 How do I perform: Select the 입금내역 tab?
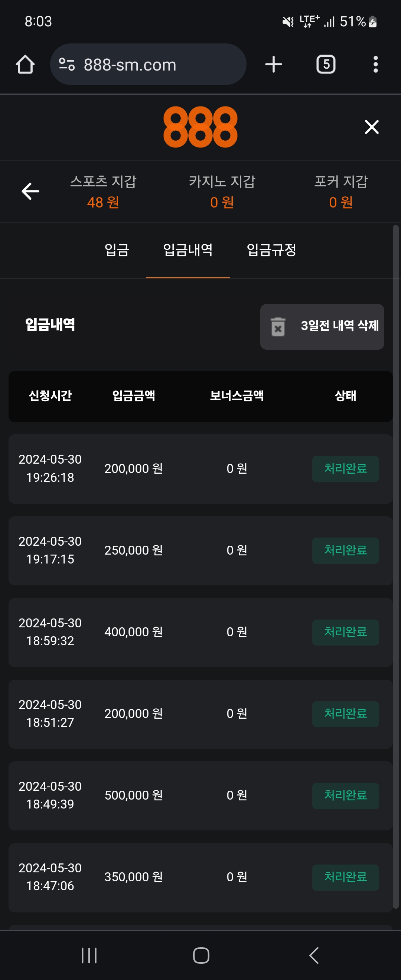pyautogui.click(x=188, y=250)
